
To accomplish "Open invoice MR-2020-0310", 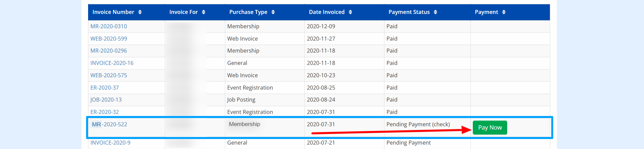I will pyautogui.click(x=109, y=26).
